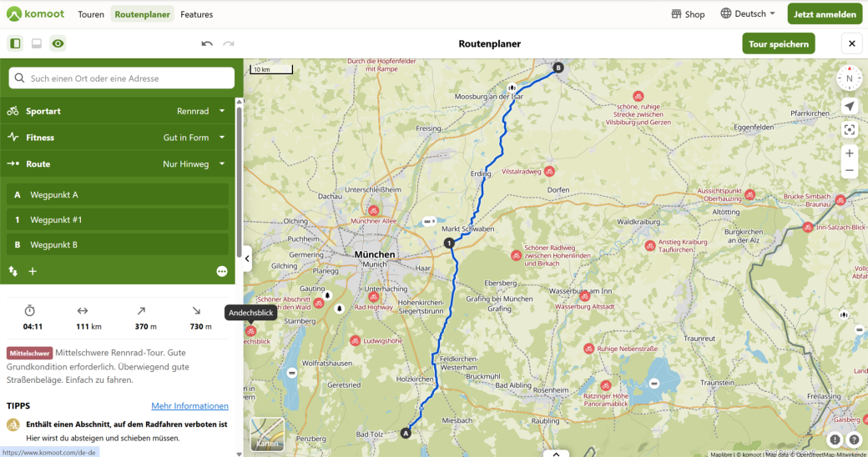Open the Schöner Radweg Hohenlinden highlight icon
Image resolution: width=868 pixels, height=457 pixels.
(516, 256)
